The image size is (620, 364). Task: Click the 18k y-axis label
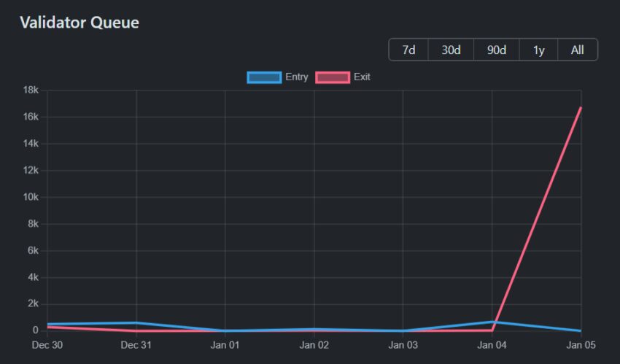[31, 90]
